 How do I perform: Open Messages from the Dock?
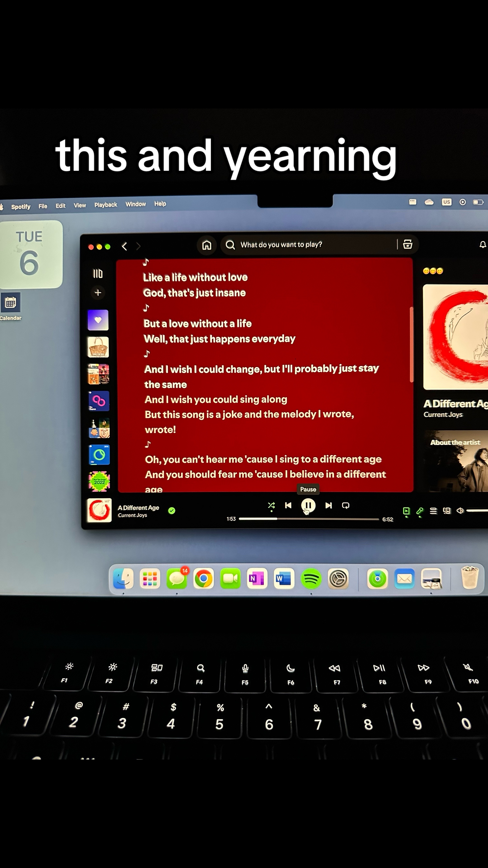click(x=177, y=579)
